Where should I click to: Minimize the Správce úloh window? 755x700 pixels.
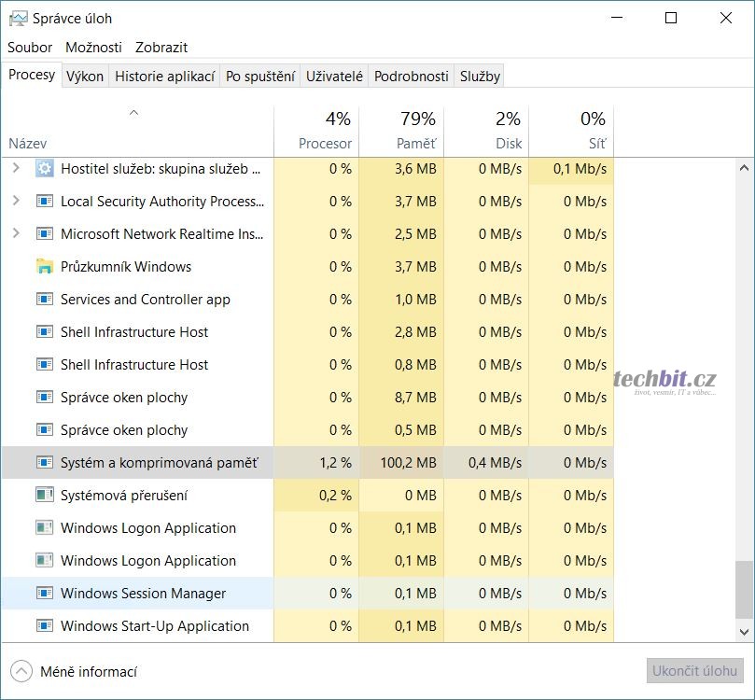click(x=617, y=18)
